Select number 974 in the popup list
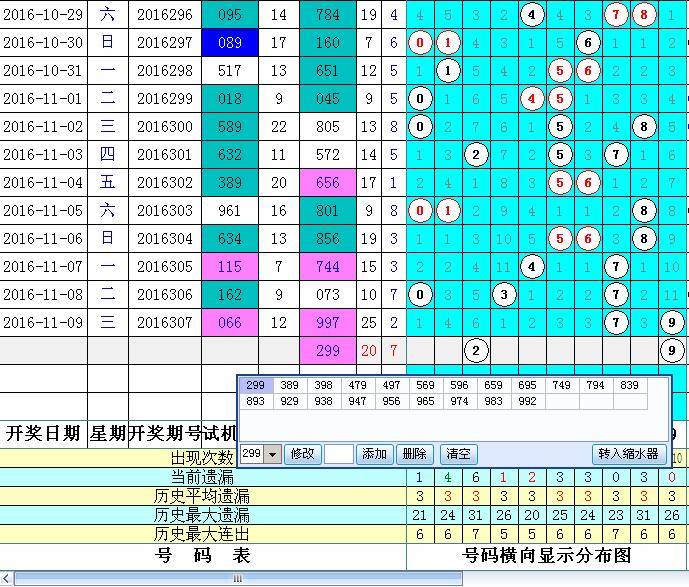689x587 pixels. click(459, 401)
